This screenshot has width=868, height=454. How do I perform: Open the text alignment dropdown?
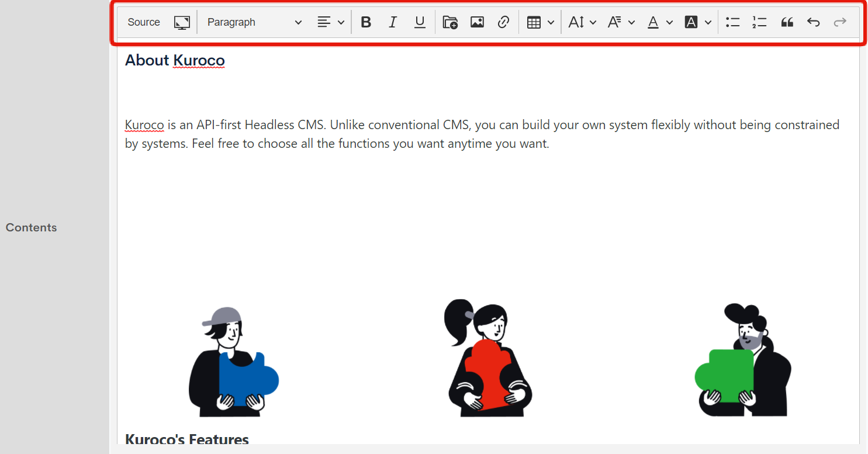[x=331, y=22]
